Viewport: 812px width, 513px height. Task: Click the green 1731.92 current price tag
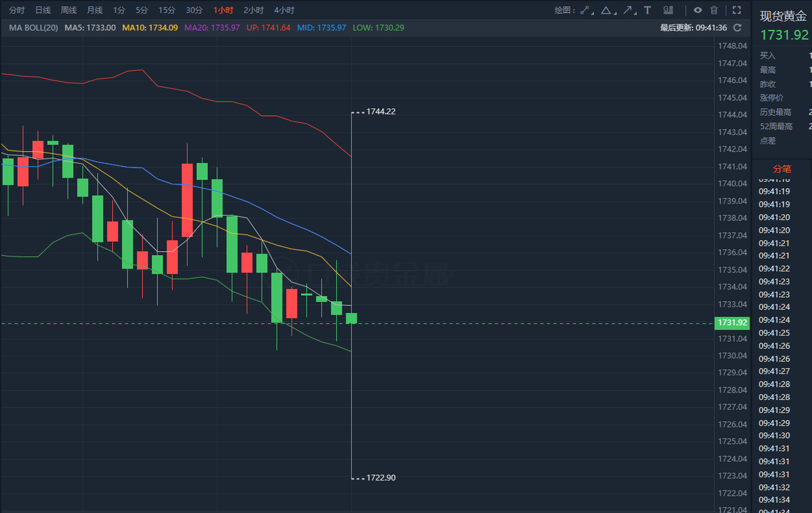pyautogui.click(x=732, y=323)
